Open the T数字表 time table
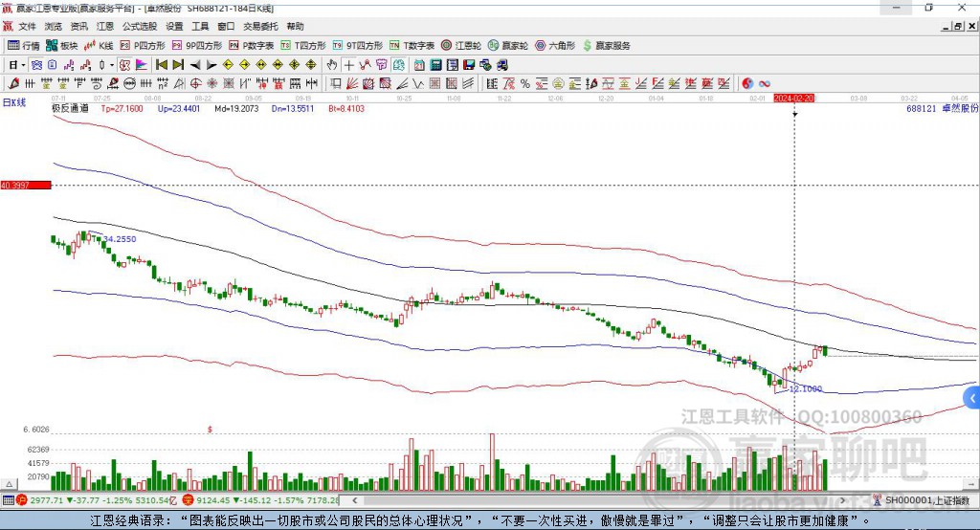Screen dimensions: 980x530 click(412, 46)
